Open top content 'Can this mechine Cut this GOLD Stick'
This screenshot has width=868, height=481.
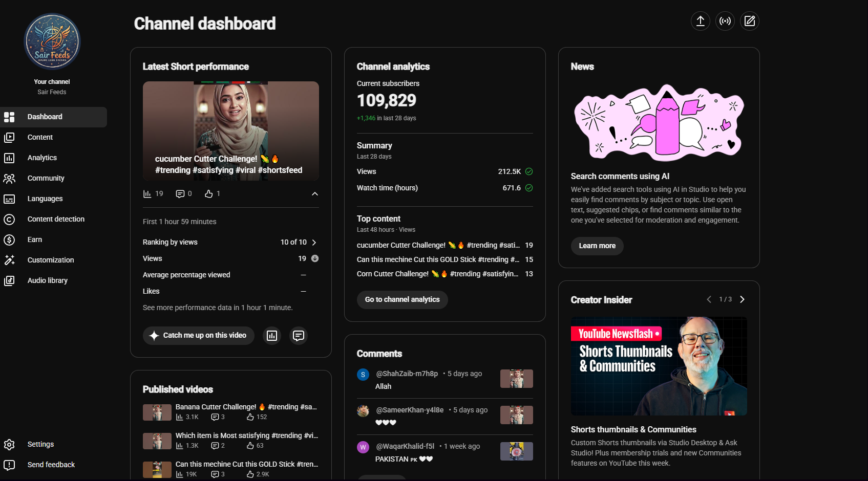(x=445, y=259)
